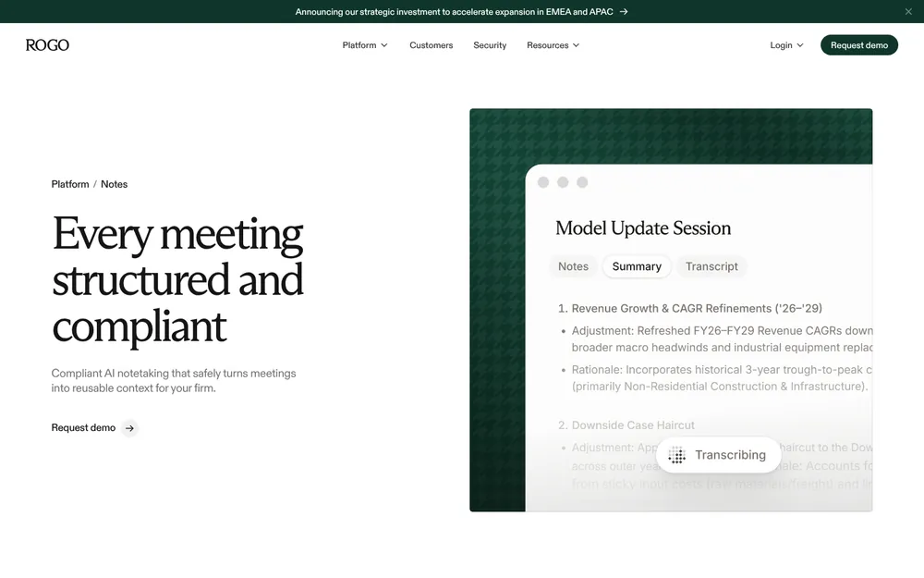The image size is (924, 578).
Task: Click the Login menu label
Action: tap(781, 45)
